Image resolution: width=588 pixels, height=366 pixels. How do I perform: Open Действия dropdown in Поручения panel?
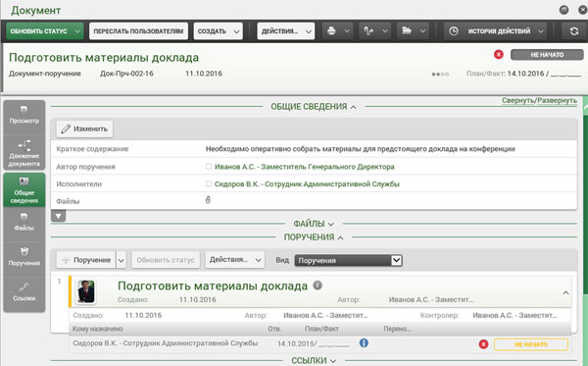[x=235, y=260]
